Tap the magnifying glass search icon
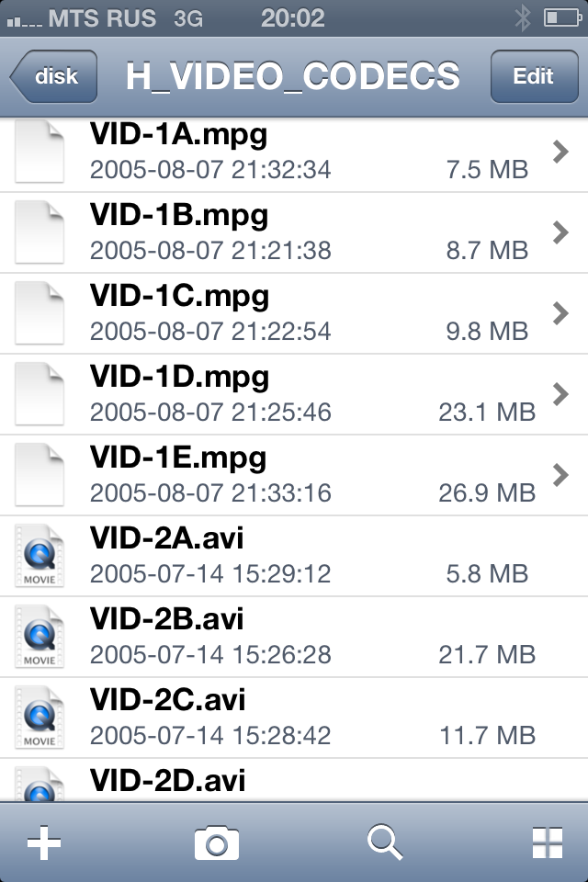Viewport: 588px width, 882px height. pyautogui.click(x=386, y=842)
